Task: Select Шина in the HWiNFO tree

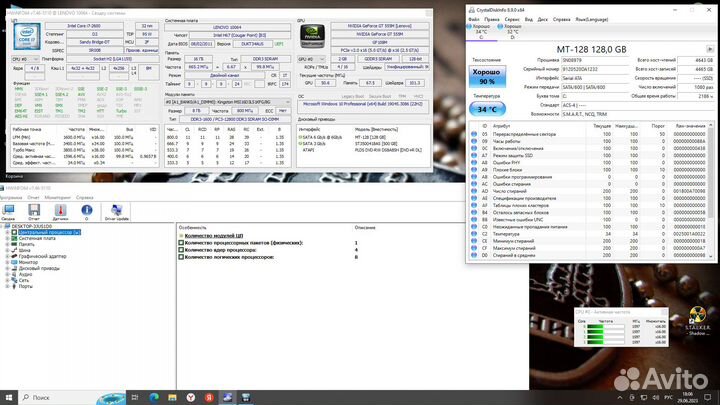Action: tap(25, 250)
